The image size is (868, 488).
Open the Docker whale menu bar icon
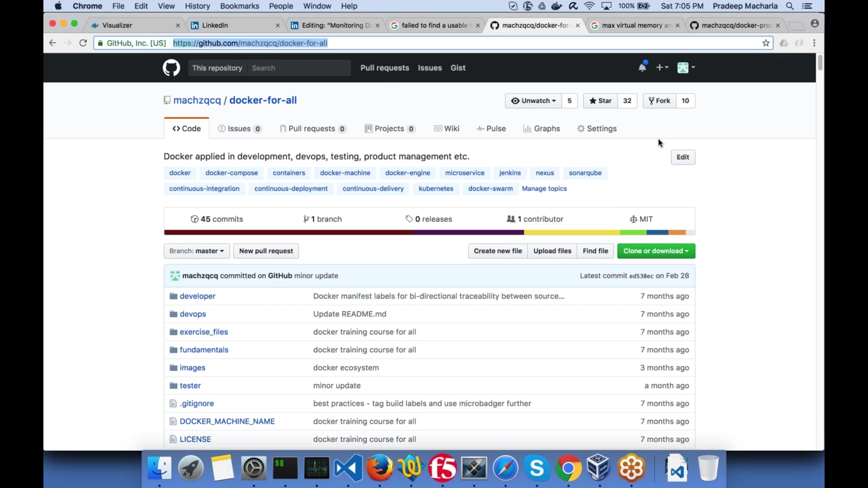[557, 6]
